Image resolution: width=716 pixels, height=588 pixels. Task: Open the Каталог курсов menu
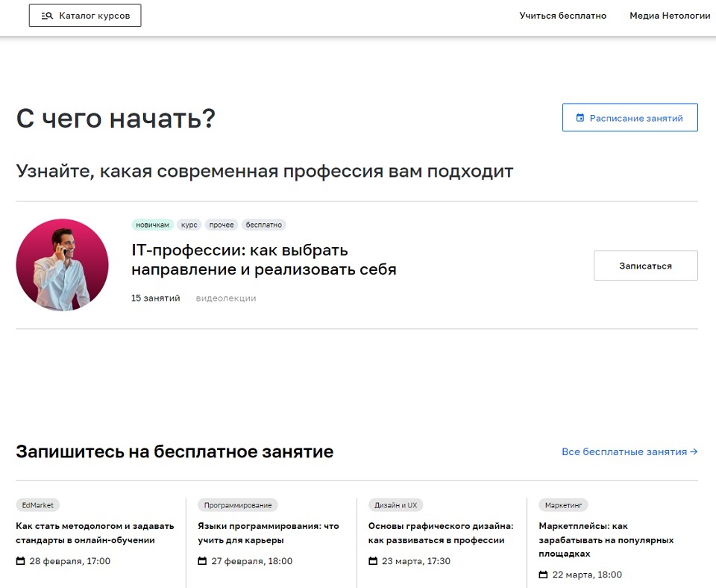85,16
